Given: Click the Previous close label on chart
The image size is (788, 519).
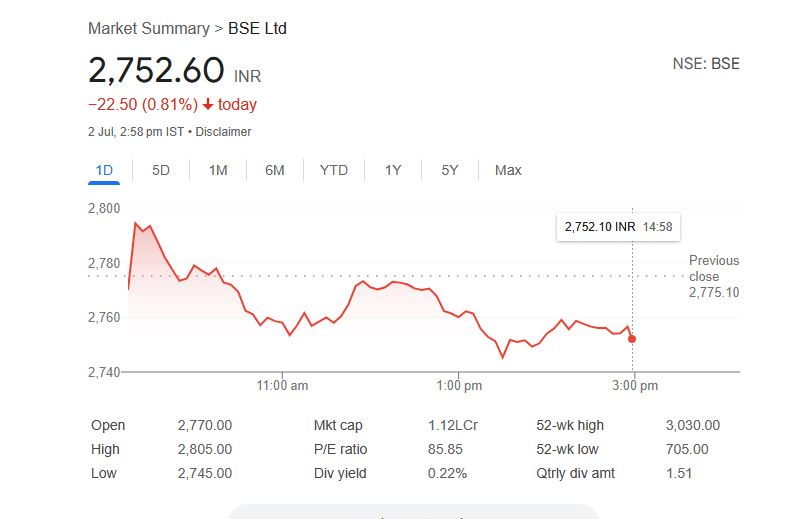Looking at the screenshot, I should point(714,268).
